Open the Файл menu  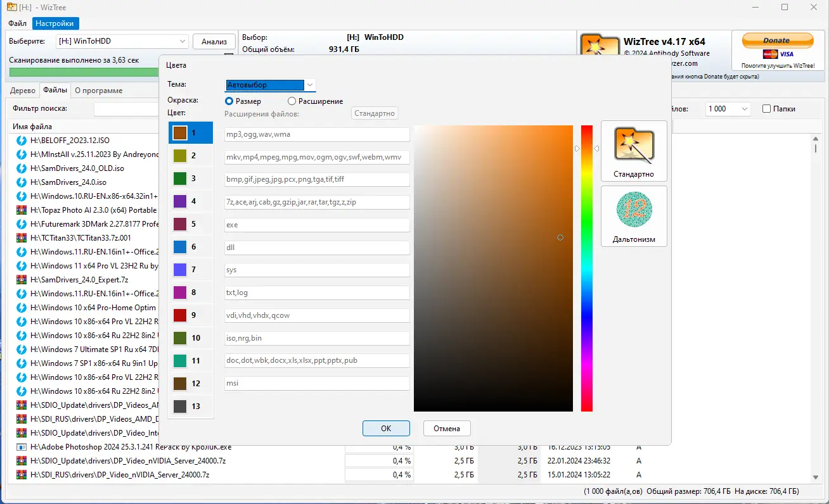tap(18, 23)
